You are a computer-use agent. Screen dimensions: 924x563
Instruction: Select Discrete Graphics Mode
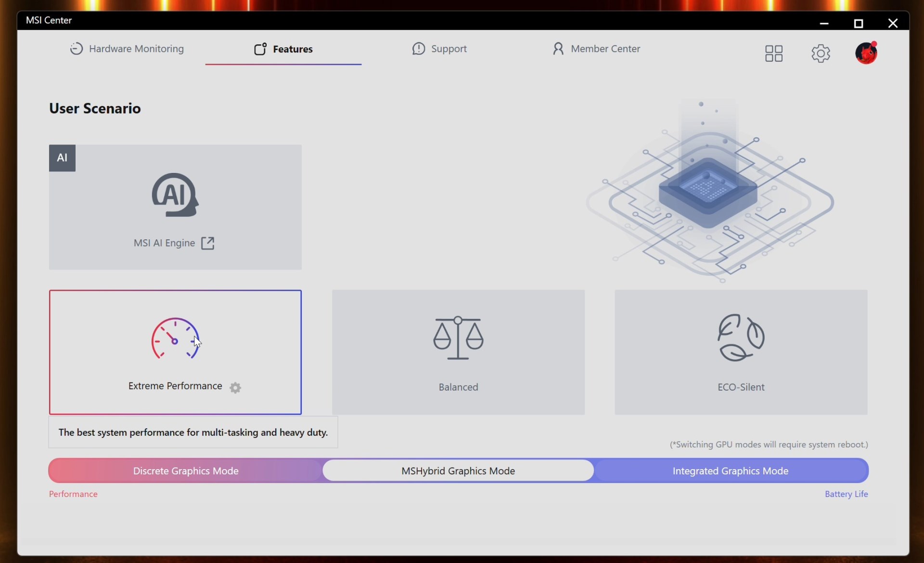coord(186,471)
